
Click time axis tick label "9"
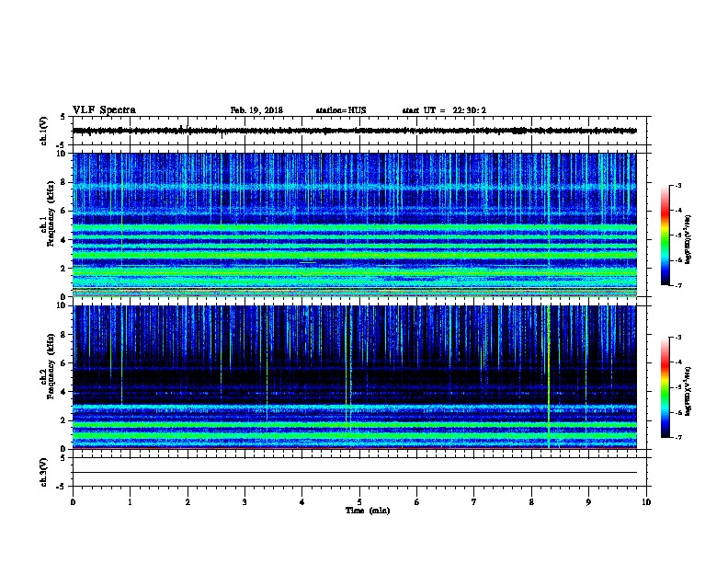coord(588,502)
